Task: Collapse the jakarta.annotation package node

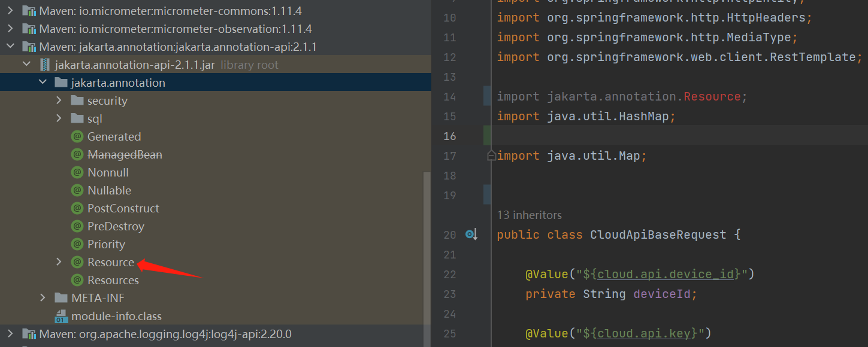Action: click(42, 82)
